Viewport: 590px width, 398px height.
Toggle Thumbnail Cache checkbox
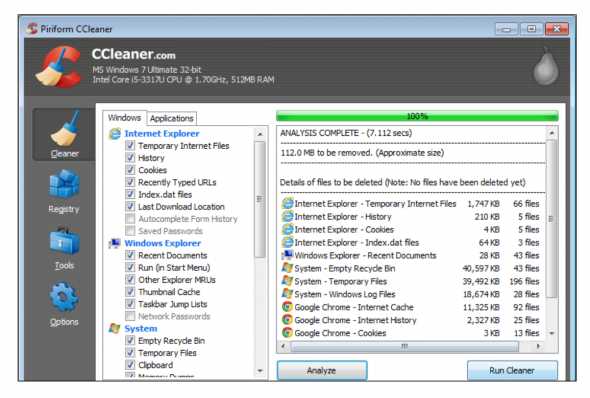coord(130,292)
